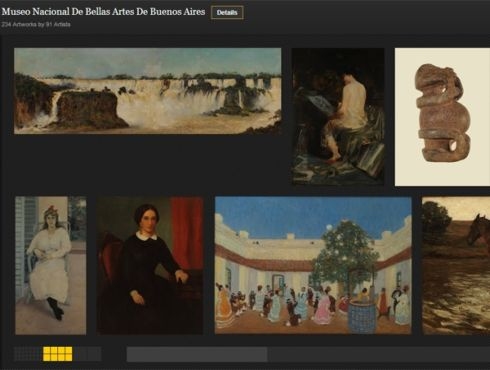View the artwork showing dancers around a well

point(313,265)
